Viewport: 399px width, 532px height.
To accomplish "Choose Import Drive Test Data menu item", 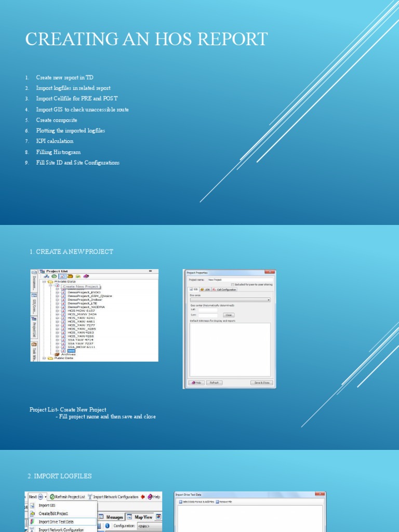I will click(62, 522).
